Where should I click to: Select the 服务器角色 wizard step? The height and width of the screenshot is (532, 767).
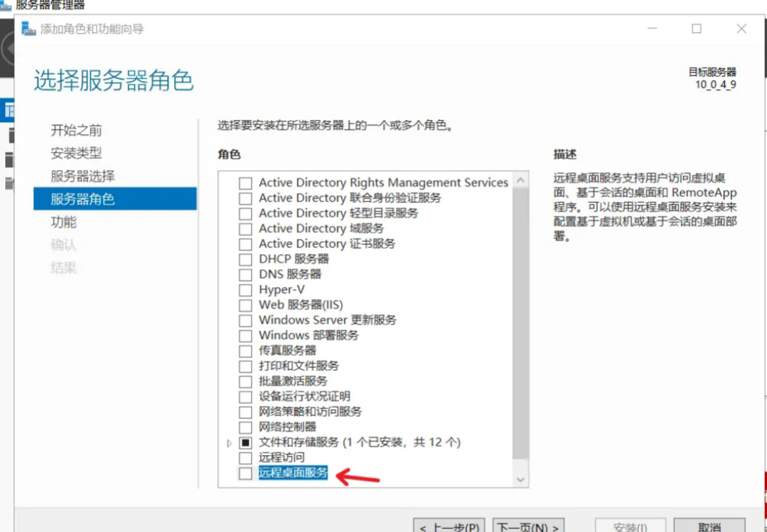pos(115,199)
